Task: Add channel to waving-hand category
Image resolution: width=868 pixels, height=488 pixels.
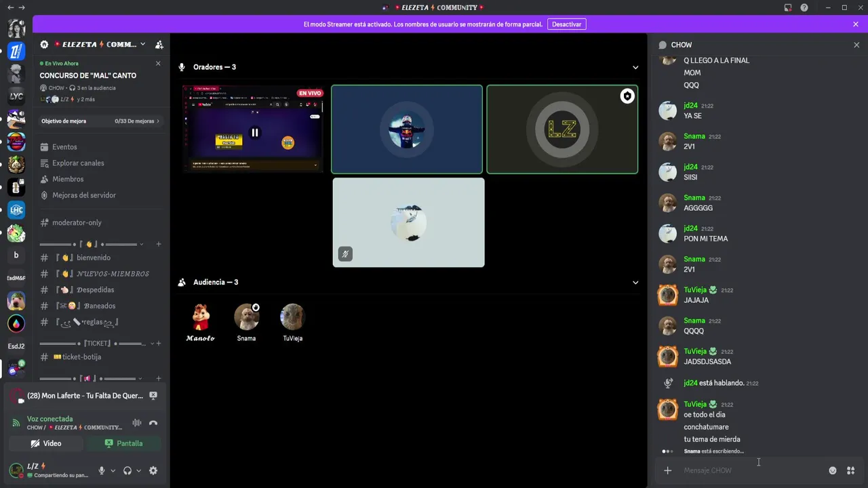Action: (x=159, y=244)
